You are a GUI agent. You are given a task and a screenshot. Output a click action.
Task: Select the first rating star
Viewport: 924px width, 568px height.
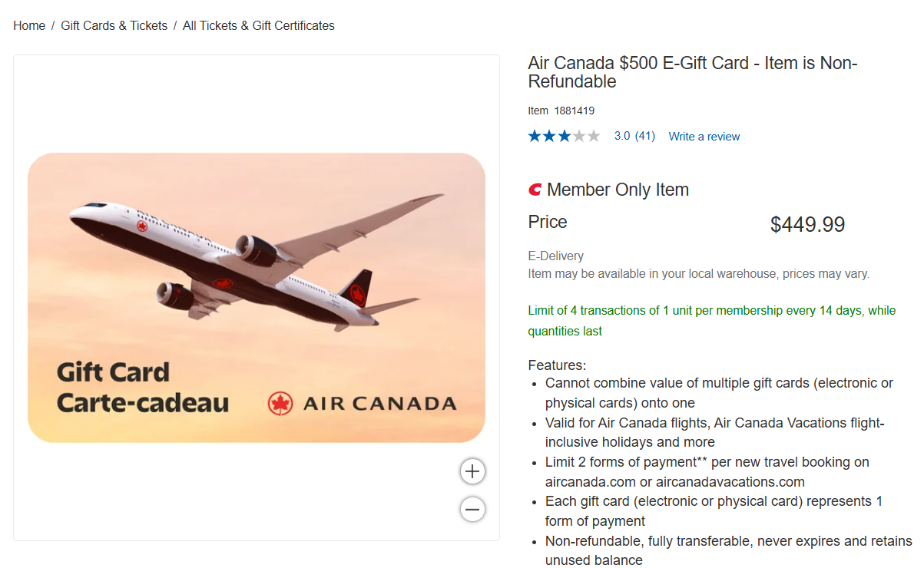(x=533, y=135)
